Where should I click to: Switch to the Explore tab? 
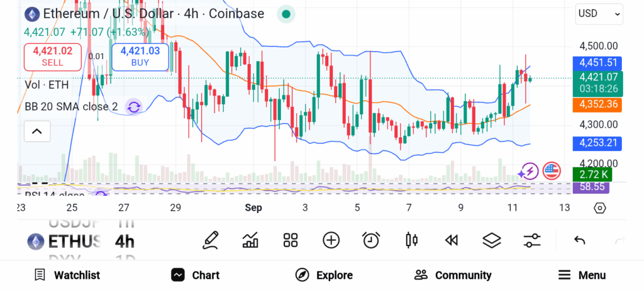pos(324,275)
